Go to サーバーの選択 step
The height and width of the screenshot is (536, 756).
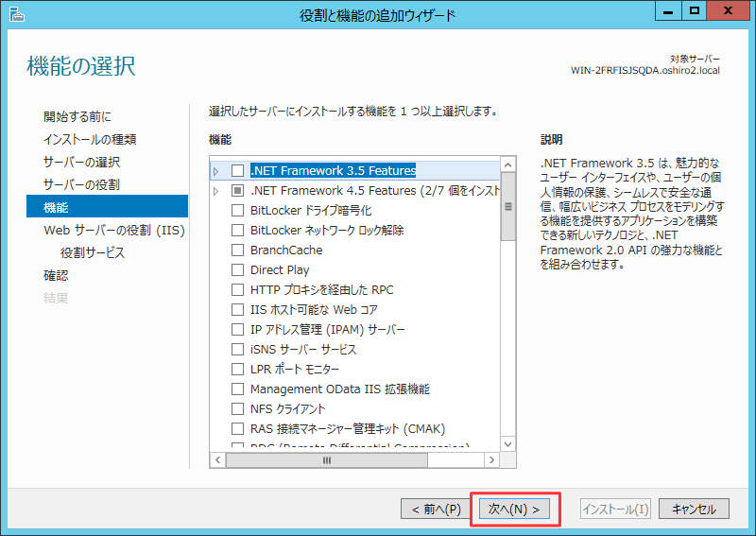(x=81, y=162)
